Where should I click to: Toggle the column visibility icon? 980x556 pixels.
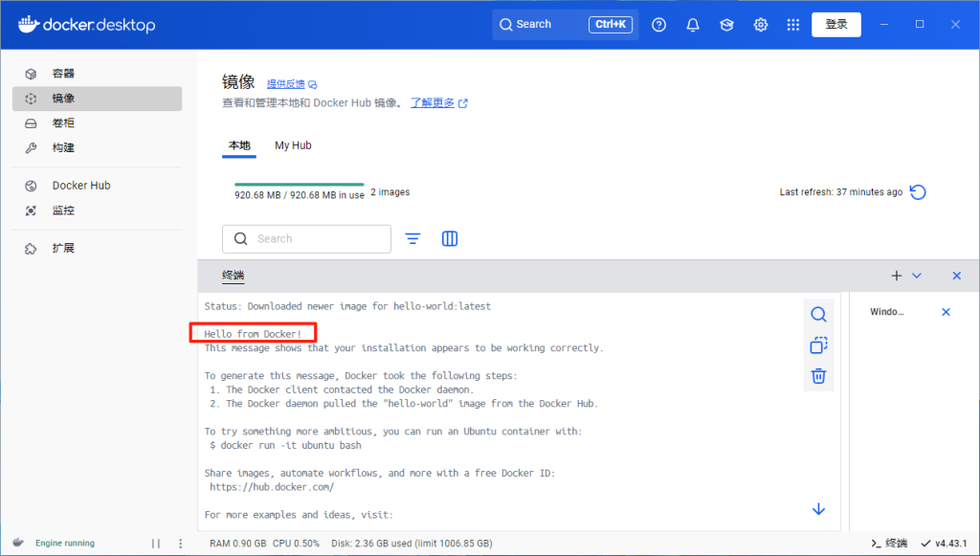pyautogui.click(x=450, y=238)
